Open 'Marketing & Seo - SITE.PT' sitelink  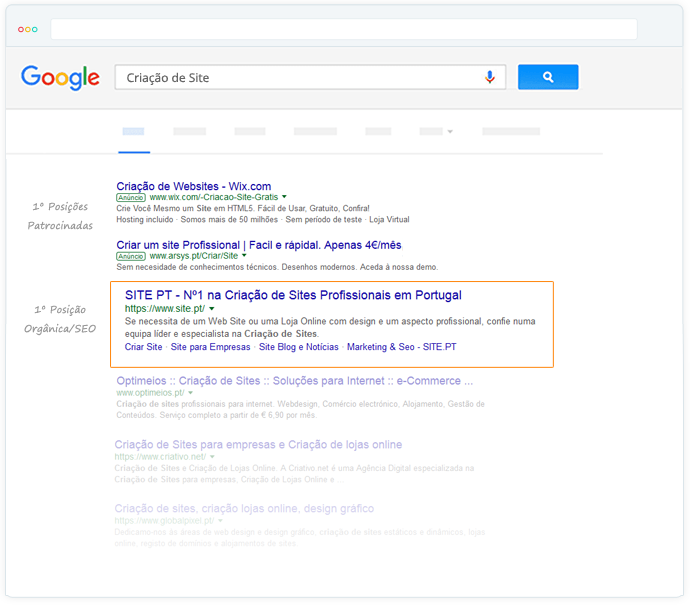[401, 347]
